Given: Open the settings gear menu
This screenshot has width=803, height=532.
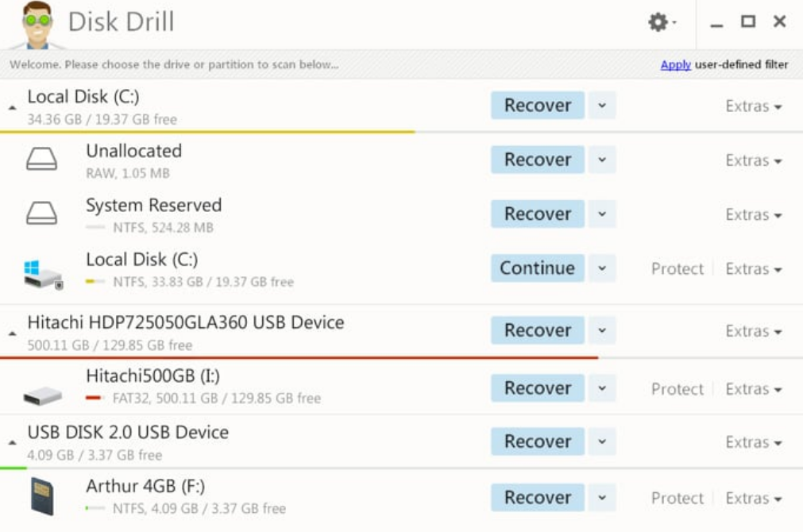Looking at the screenshot, I should coord(660,22).
